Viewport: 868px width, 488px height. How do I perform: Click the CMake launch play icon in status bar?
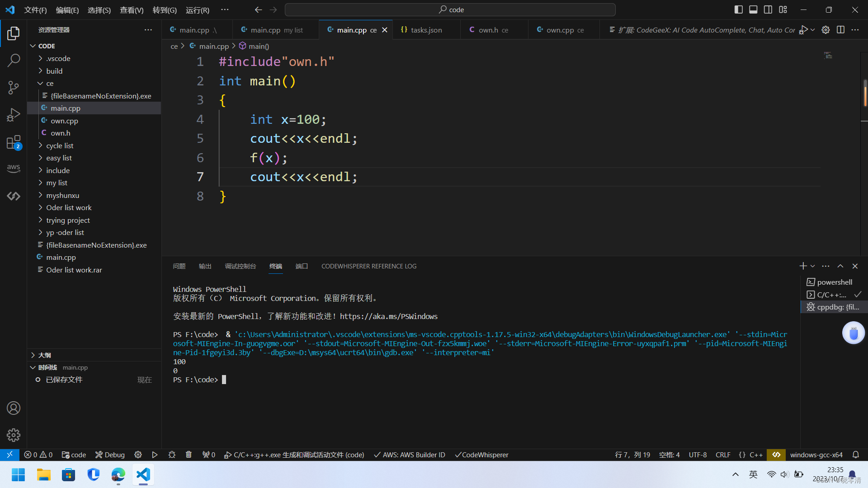pos(155,455)
